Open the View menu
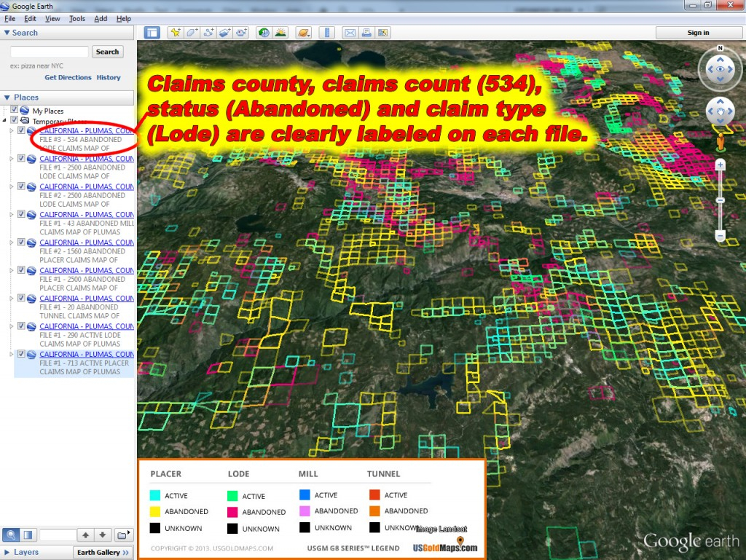This screenshot has height=560, width=746. pyautogui.click(x=53, y=19)
